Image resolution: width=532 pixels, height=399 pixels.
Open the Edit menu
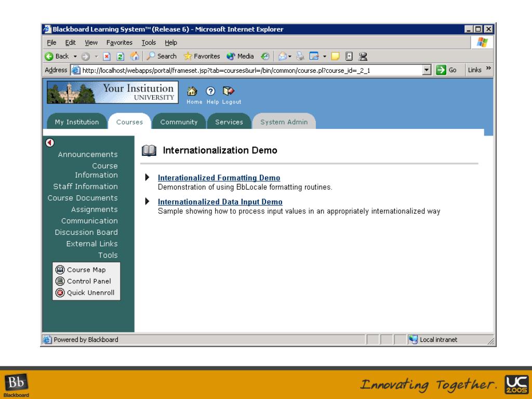pyautogui.click(x=71, y=43)
